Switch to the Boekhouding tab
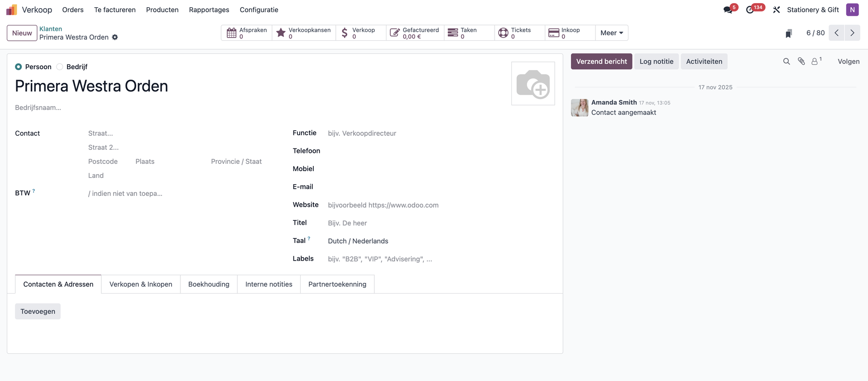The height and width of the screenshot is (381, 868). pos(209,284)
